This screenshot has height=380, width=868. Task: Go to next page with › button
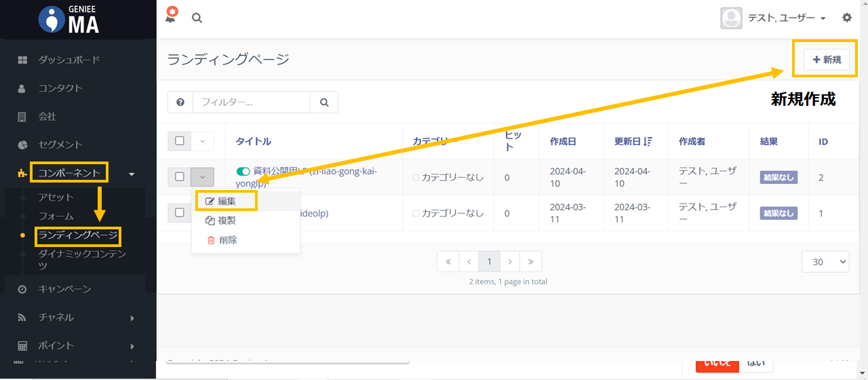(x=510, y=261)
